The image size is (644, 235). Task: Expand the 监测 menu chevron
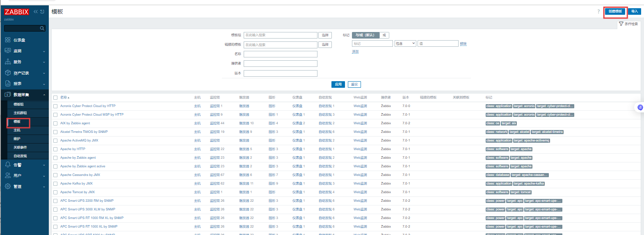(44, 51)
